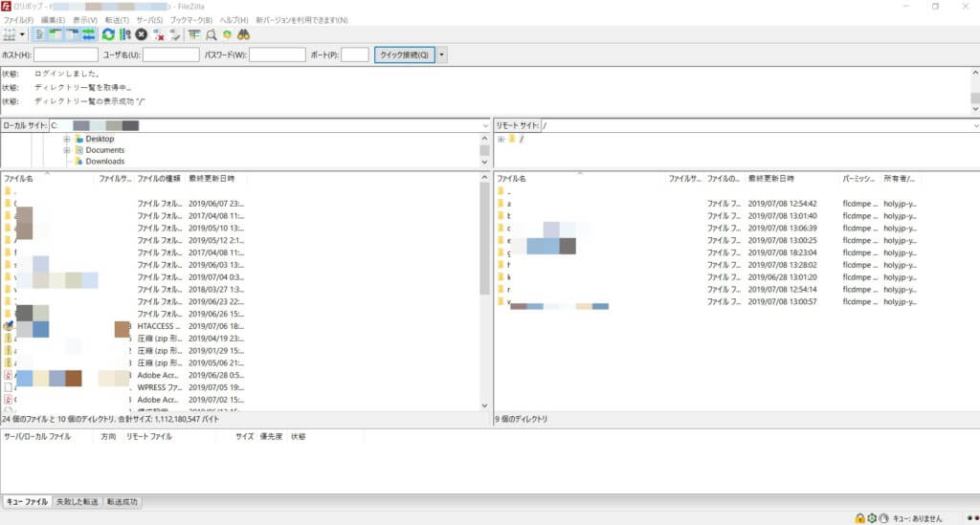980x525 pixels.
Task: Click the refresh file lists icon
Action: 108,34
